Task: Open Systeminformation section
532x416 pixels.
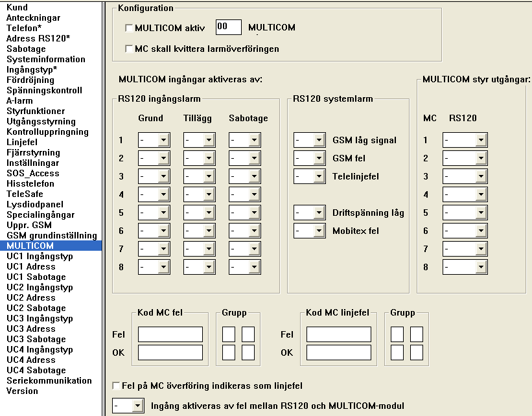Action: click(46, 59)
